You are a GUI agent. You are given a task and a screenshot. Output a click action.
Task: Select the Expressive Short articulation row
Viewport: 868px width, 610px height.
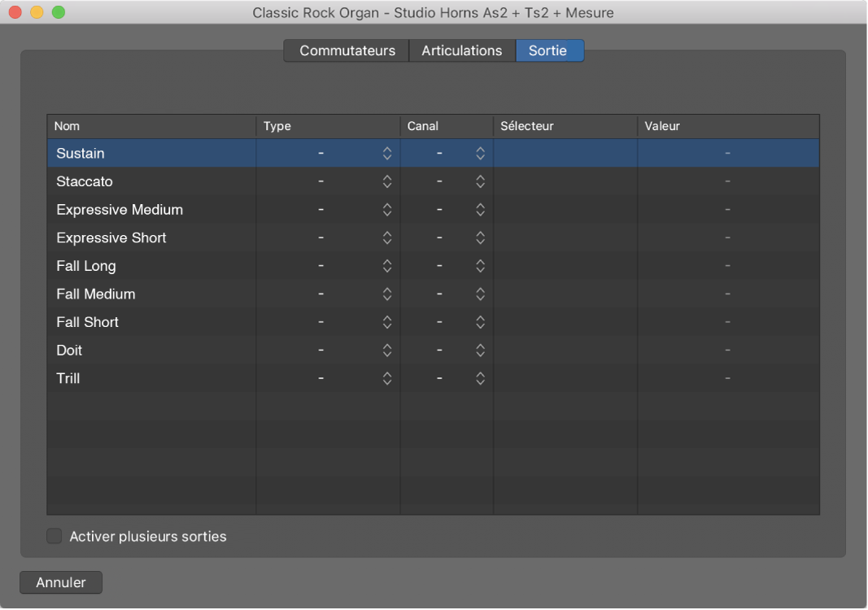coord(111,237)
